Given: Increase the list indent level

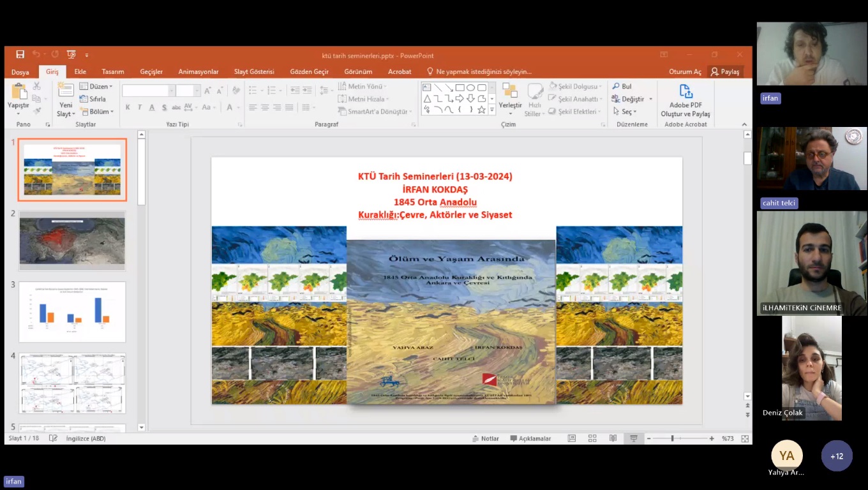Looking at the screenshot, I should (308, 90).
